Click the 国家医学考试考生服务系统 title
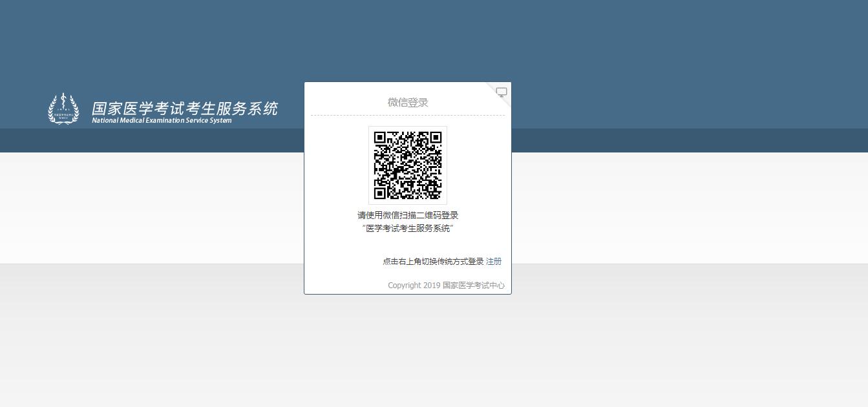Screen dimensions: 868x407 tap(185, 108)
